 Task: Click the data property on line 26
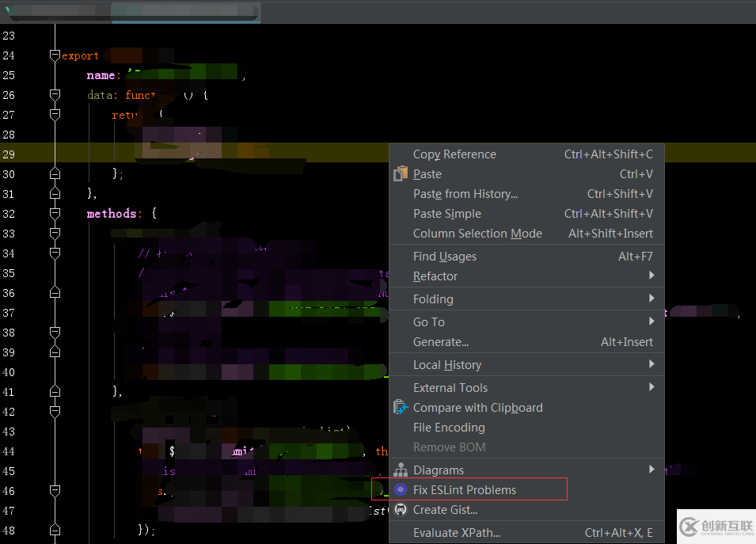tap(100, 95)
